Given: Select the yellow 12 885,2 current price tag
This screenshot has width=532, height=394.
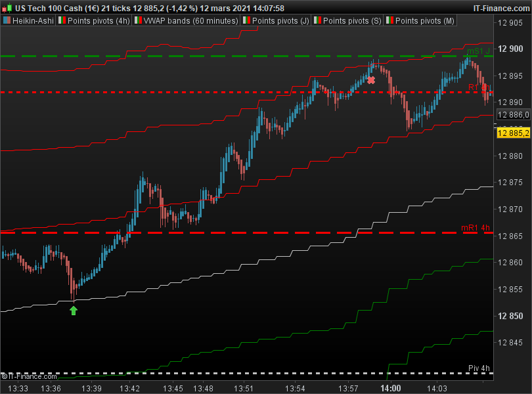Looking at the screenshot, I should pyautogui.click(x=513, y=133).
